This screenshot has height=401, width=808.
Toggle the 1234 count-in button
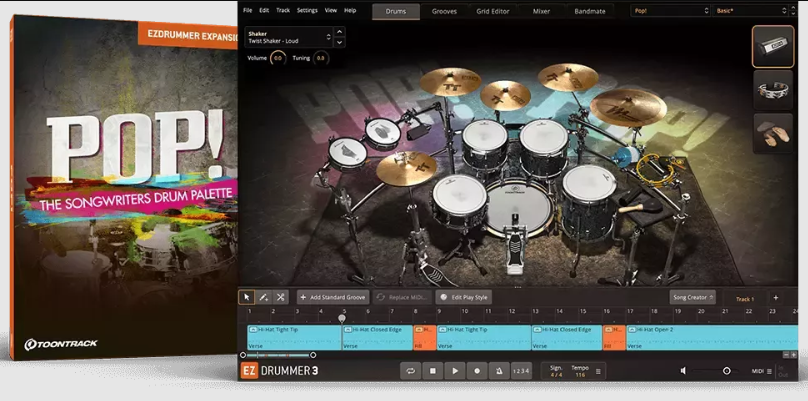pyautogui.click(x=520, y=370)
